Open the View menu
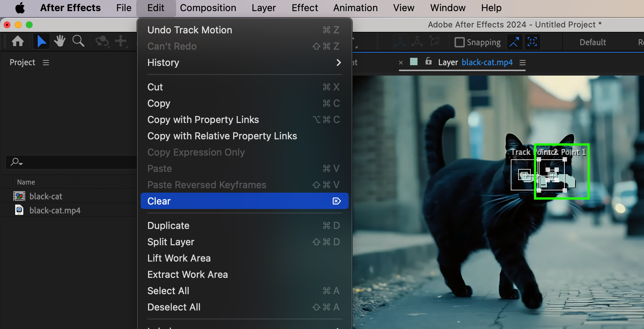Viewport: 644px width, 329px height. 404,8
